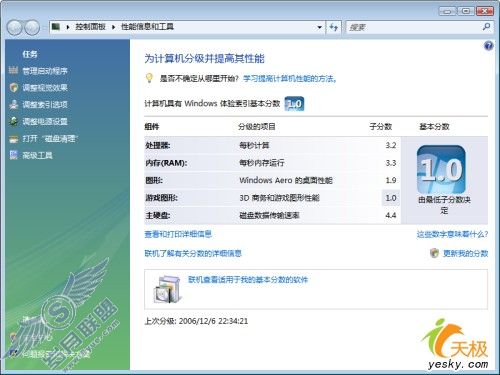Follow the 学习提高计算机性能的方法 link

pyautogui.click(x=289, y=79)
